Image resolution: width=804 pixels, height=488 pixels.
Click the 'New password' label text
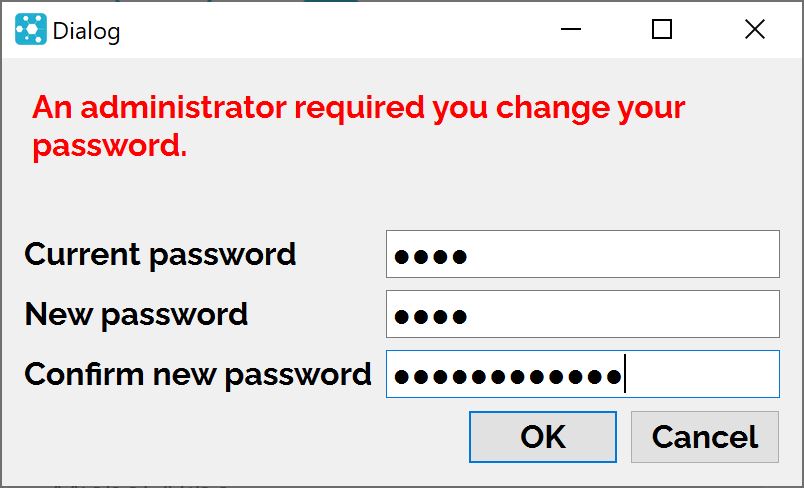(x=136, y=315)
